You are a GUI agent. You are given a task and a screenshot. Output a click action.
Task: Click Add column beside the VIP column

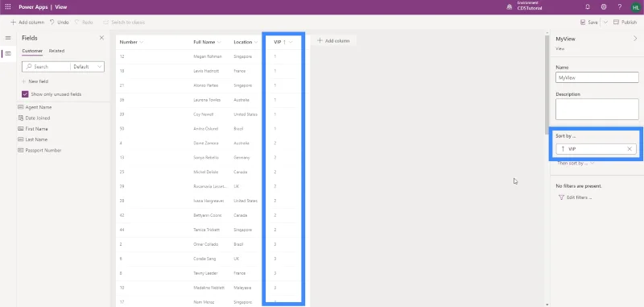(333, 40)
